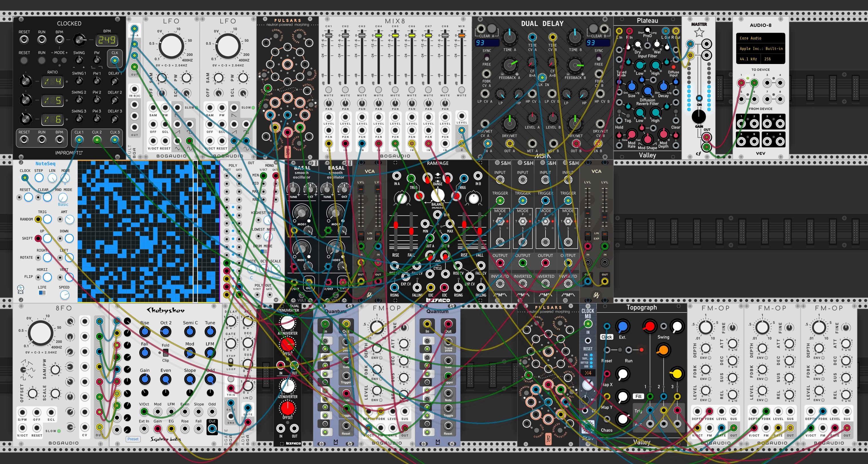Mute the MIX8 master MIX output
Screen dimensions: 868x464
[462, 89]
